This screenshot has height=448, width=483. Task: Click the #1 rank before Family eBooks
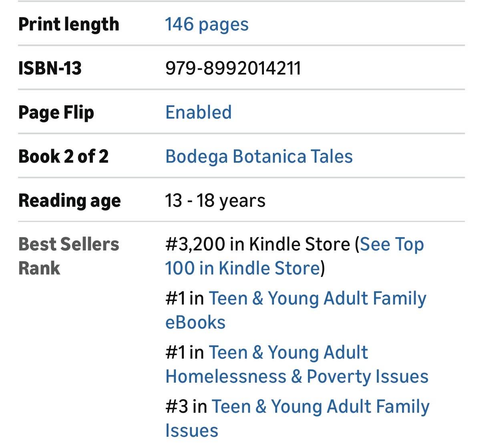pos(175,299)
